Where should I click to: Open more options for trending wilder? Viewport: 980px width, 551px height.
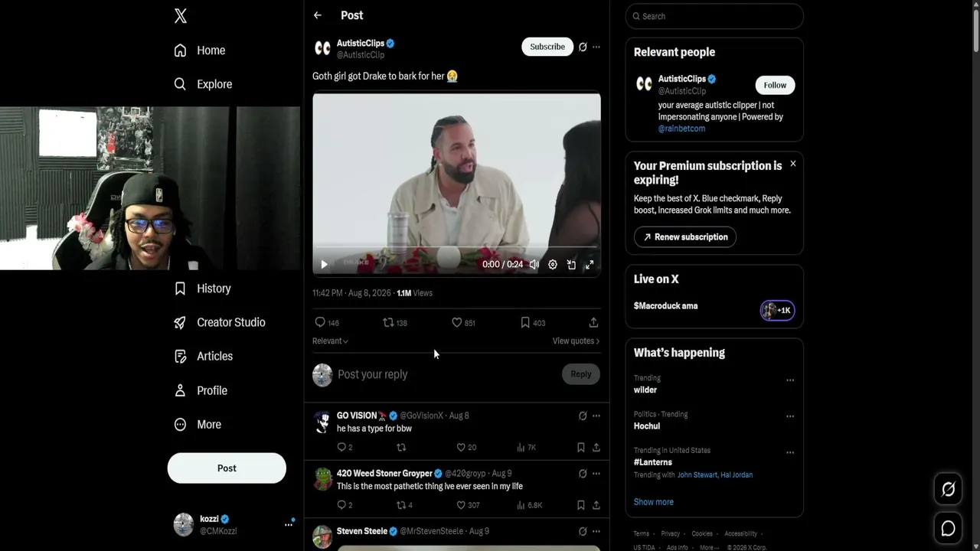click(790, 380)
